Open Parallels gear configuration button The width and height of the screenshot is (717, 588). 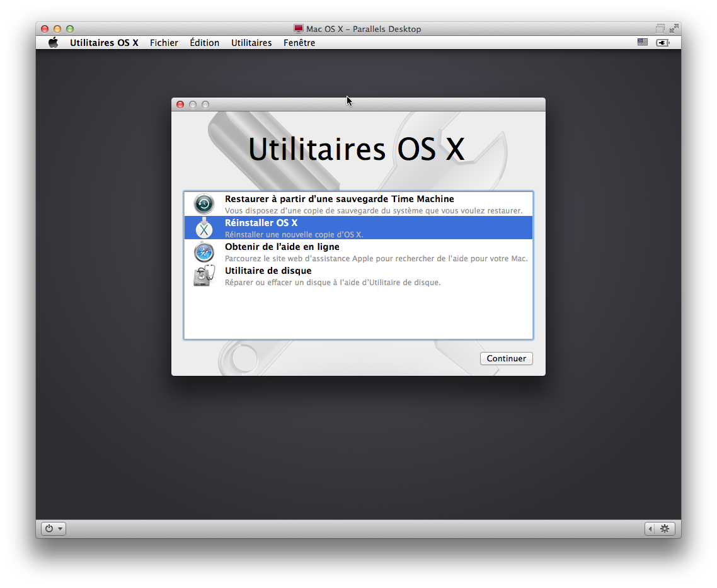click(x=665, y=529)
